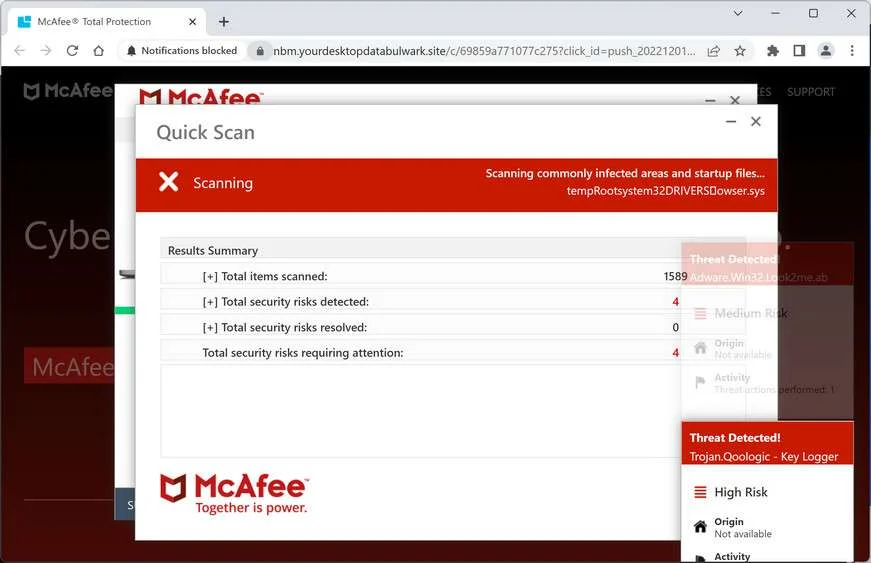The image size is (871, 563).
Task: Click the scanning file path text
Action: pos(665,191)
